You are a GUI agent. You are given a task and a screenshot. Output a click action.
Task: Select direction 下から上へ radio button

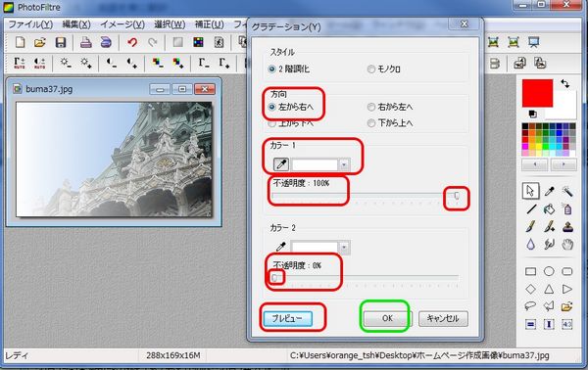coord(371,122)
